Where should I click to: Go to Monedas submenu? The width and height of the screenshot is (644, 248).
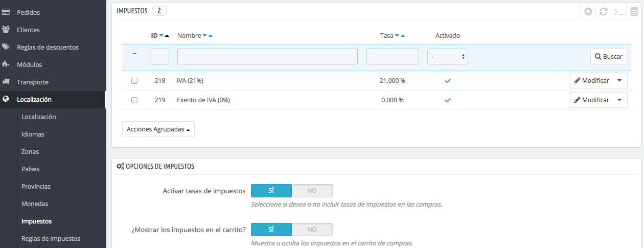click(x=35, y=204)
